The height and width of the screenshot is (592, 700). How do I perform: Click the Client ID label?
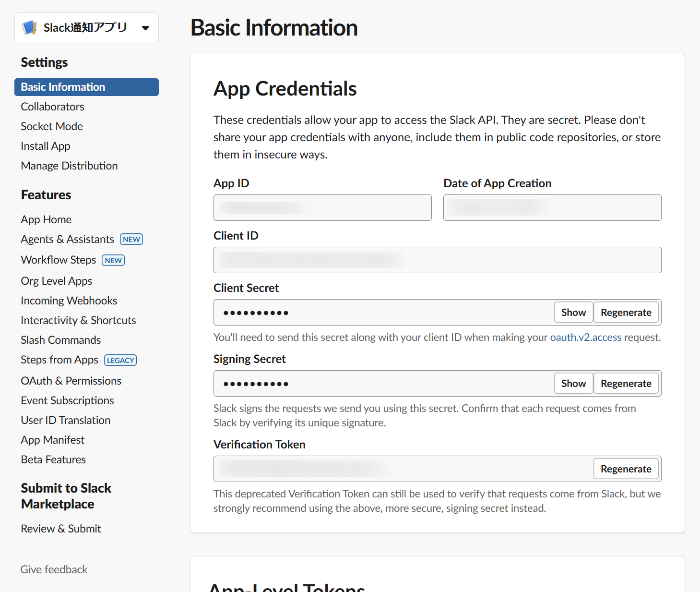tap(236, 236)
